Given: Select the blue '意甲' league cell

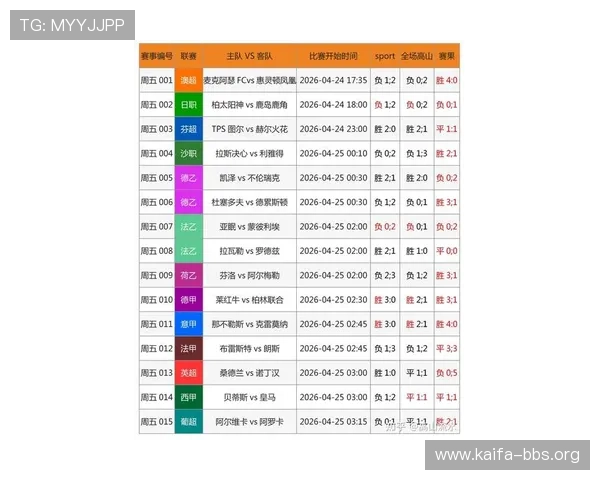Looking at the screenshot, I should point(189,324).
